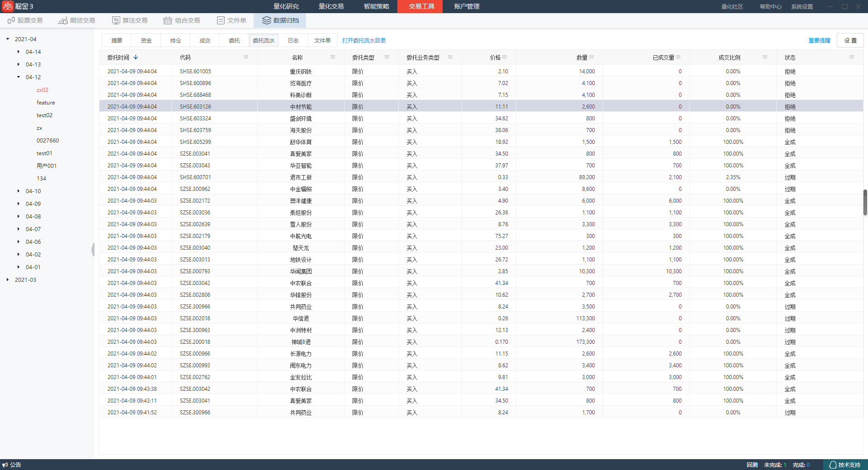The width and height of the screenshot is (868, 470).
Task: Click the sidebar collapse handle
Action: [x=93, y=249]
